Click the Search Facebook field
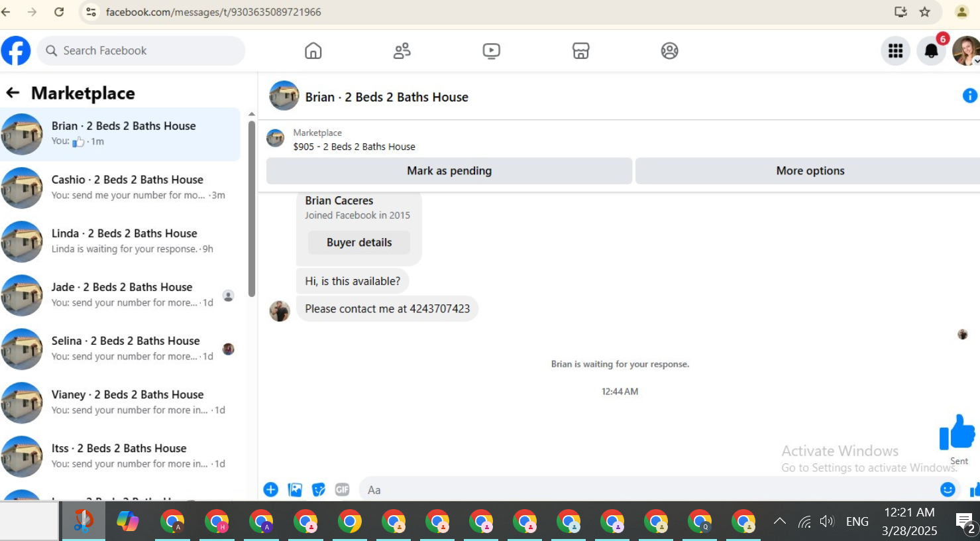Screen dimensions: 980x541 pos(142,50)
